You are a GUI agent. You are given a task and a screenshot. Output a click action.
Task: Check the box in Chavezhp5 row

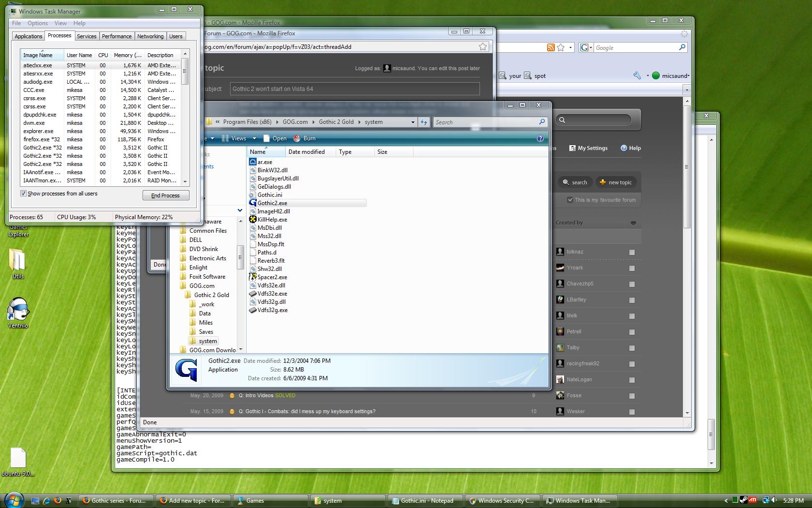pyautogui.click(x=632, y=284)
